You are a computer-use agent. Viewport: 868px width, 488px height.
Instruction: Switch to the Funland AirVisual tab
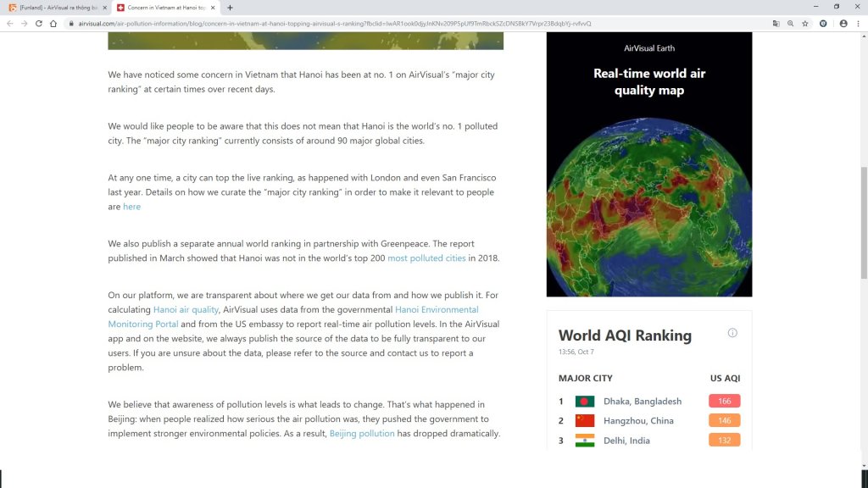[58, 8]
